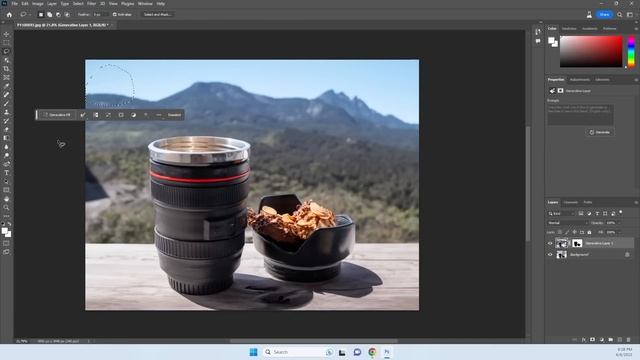This screenshot has width=640, height=360.
Task: Hide the Background layer
Action: coord(550,254)
